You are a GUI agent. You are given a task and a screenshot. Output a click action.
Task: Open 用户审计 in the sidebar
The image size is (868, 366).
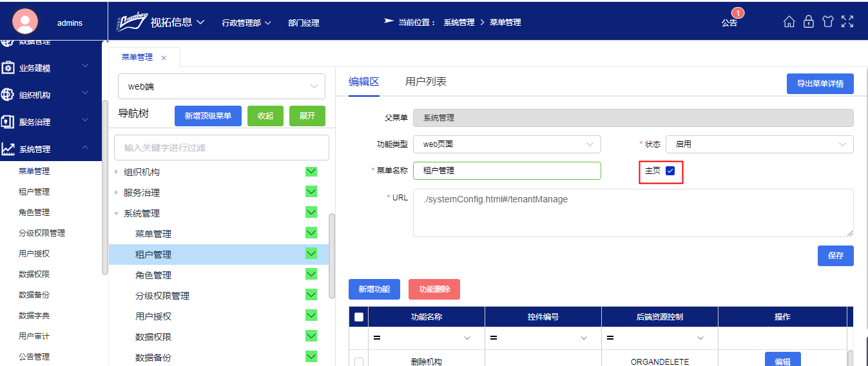[x=34, y=336]
